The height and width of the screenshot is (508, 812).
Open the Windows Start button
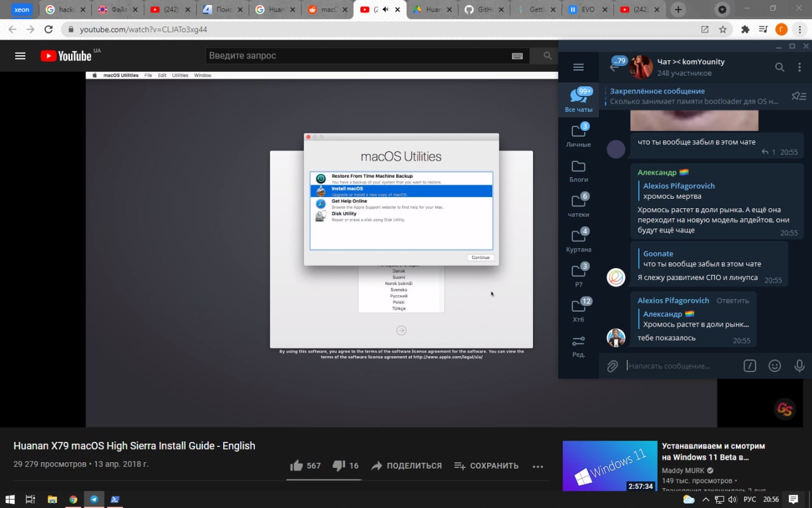pos(10,499)
